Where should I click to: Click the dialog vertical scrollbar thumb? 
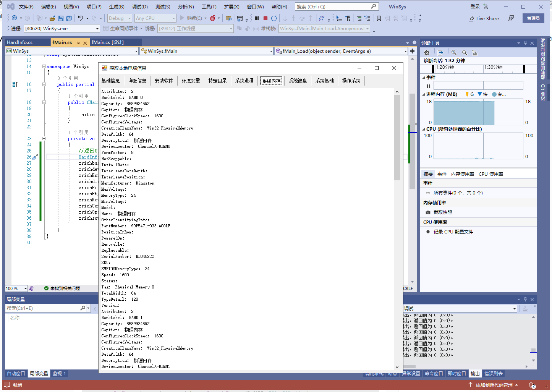pyautogui.click(x=397, y=138)
